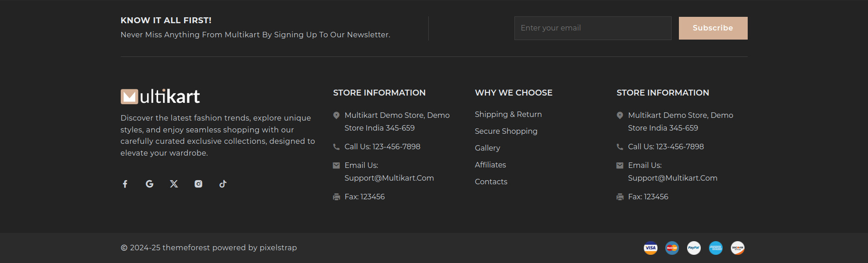Open the Instagram social icon
This screenshot has width=868, height=263.
tap(198, 184)
